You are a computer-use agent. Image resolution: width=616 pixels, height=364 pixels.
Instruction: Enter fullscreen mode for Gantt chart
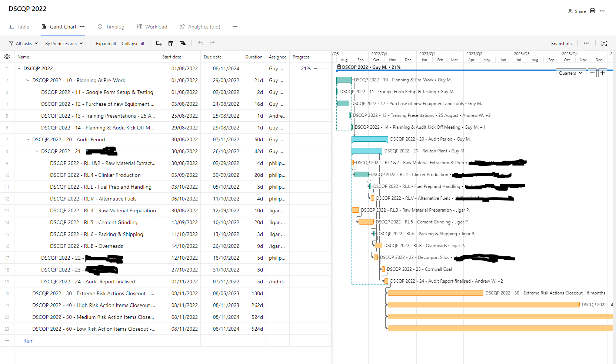604,43
